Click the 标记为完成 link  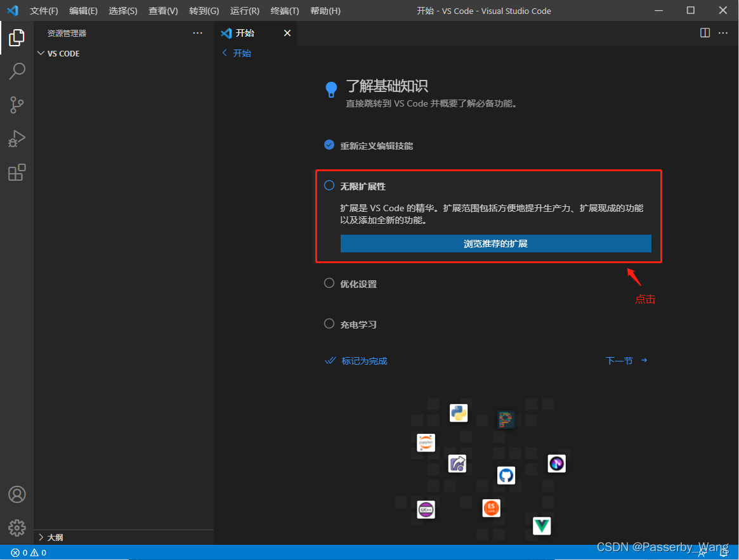[x=356, y=361]
